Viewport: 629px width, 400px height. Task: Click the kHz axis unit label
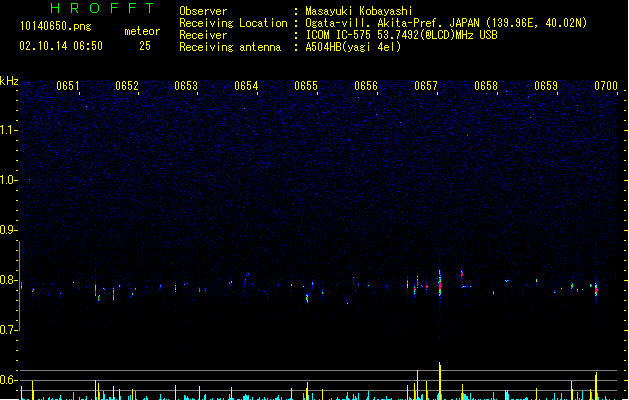pos(9,81)
